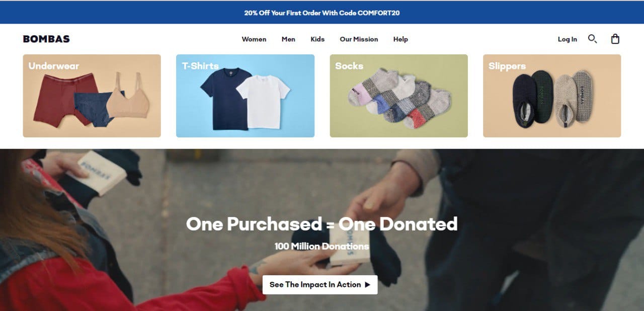This screenshot has height=311, width=644.
Task: Click the One Purchased = One Donated headline
Action: (322, 224)
